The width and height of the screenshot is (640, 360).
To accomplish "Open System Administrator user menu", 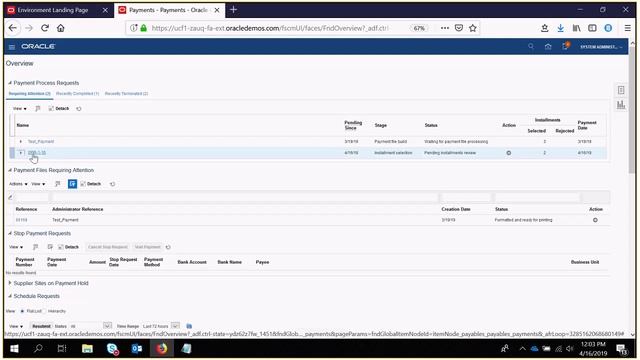I will pyautogui.click(x=601, y=47).
